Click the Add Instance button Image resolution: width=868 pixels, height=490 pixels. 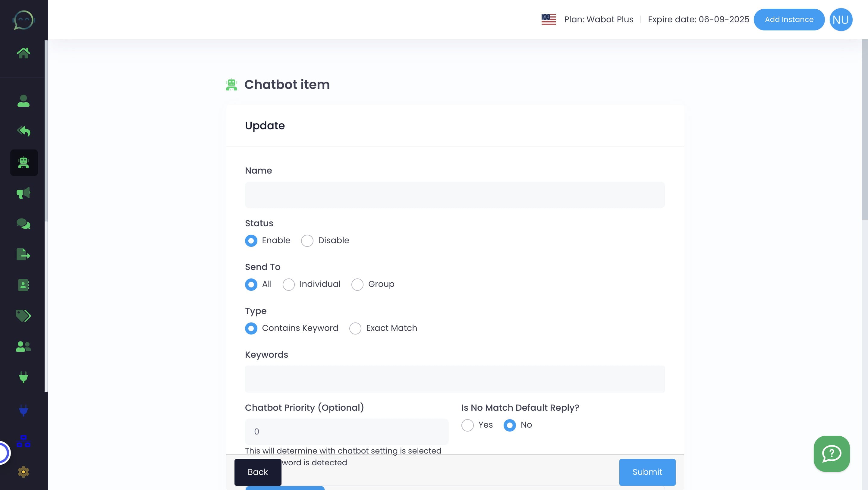[789, 19]
